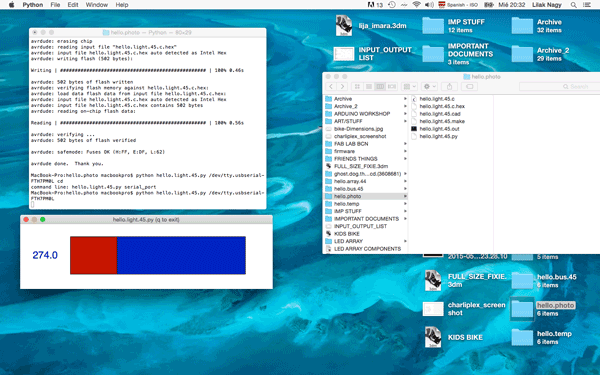Select file hello.light.45.cad
Screen dimensions: 600x375
439,114
